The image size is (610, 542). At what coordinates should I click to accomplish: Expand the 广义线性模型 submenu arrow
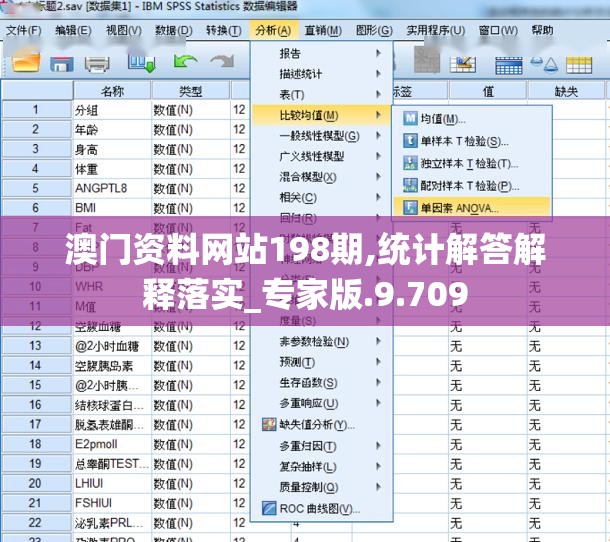click(x=378, y=156)
